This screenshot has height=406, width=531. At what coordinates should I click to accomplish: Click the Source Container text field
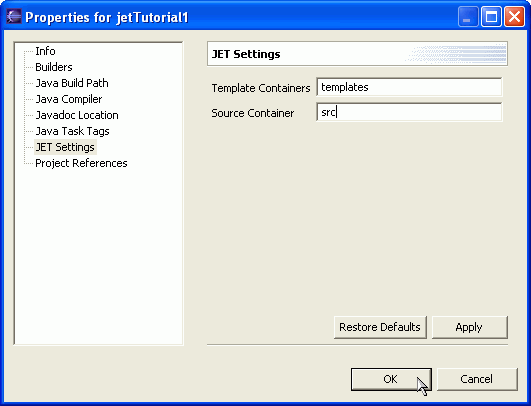[409, 112]
